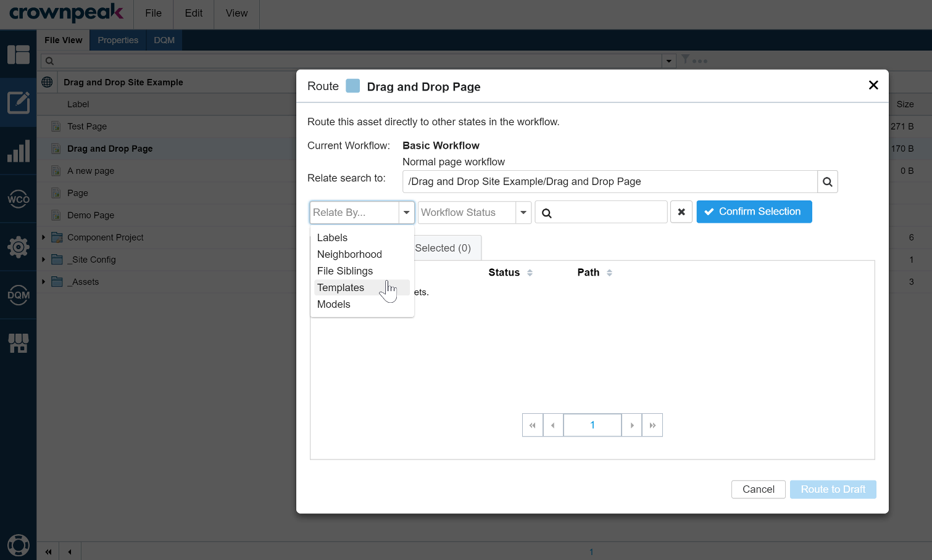Click the crownpeak logo
Image resolution: width=932 pixels, height=560 pixels.
(x=67, y=13)
